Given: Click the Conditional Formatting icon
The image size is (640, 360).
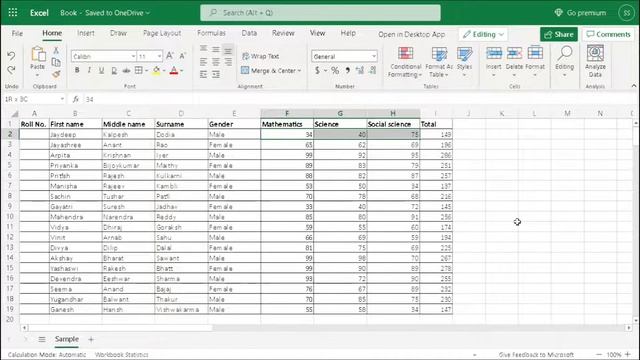Looking at the screenshot, I should [405, 53].
